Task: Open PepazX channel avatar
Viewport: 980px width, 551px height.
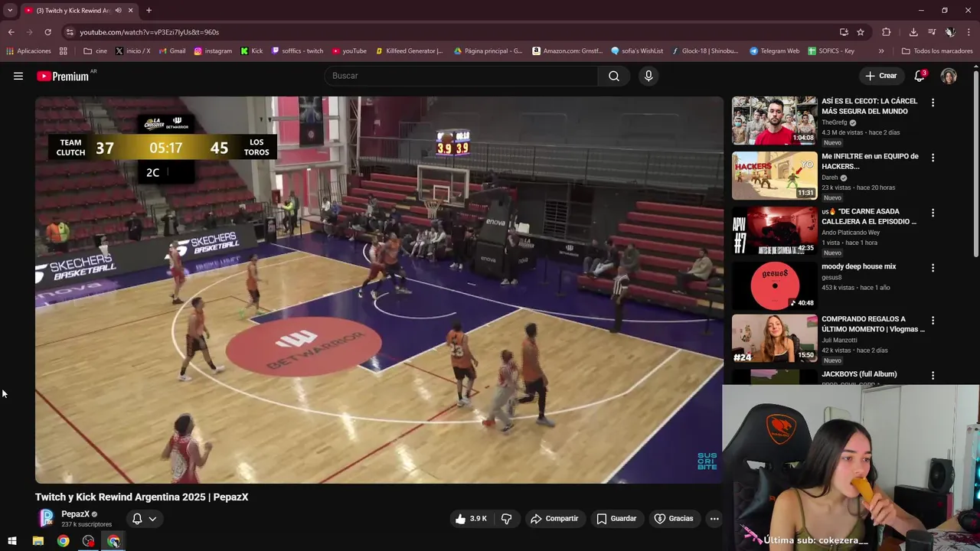Action: tap(47, 518)
